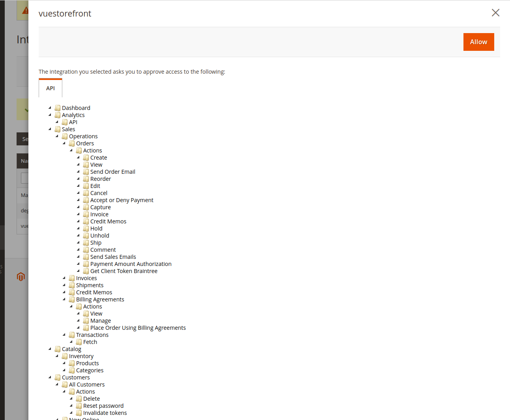510x420 pixels.
Task: Collapse the Billing Agreements node arrow
Action: pos(64,299)
